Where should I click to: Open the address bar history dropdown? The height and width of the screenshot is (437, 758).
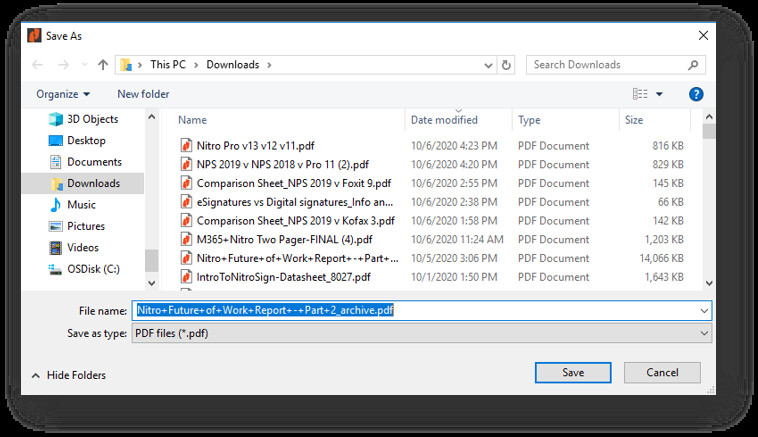(x=487, y=65)
